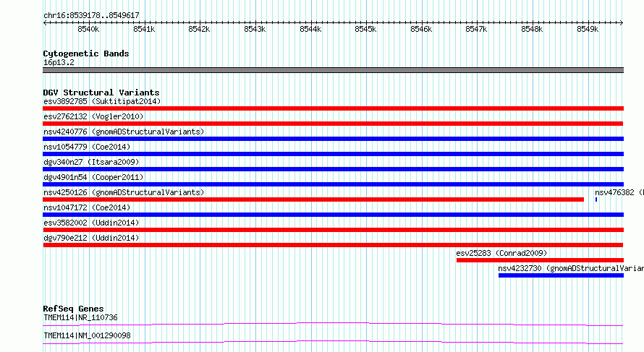Click the DGV Structural Variants track heading
644x352 pixels.
click(101, 93)
